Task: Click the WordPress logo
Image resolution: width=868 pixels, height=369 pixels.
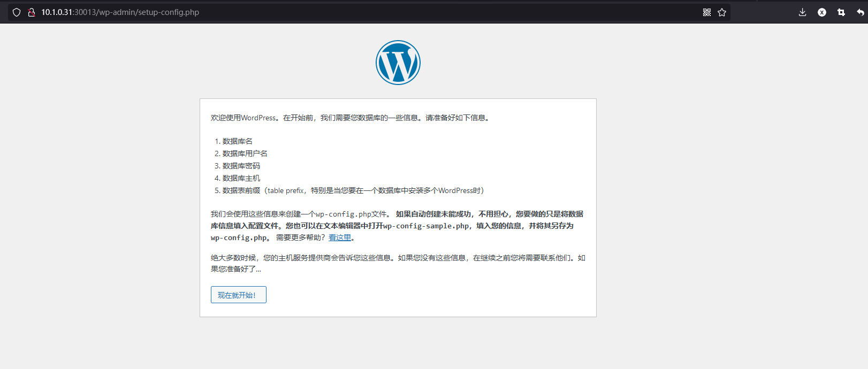Action: tap(398, 63)
